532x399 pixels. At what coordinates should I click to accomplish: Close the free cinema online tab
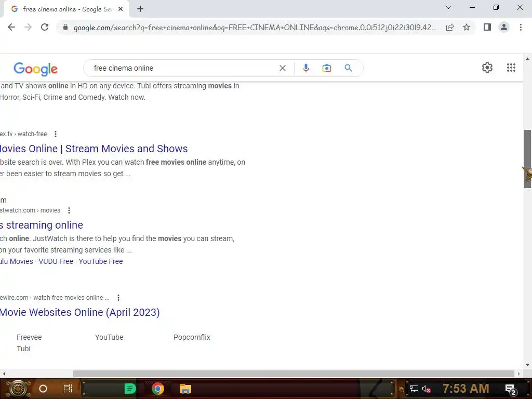pos(121,9)
